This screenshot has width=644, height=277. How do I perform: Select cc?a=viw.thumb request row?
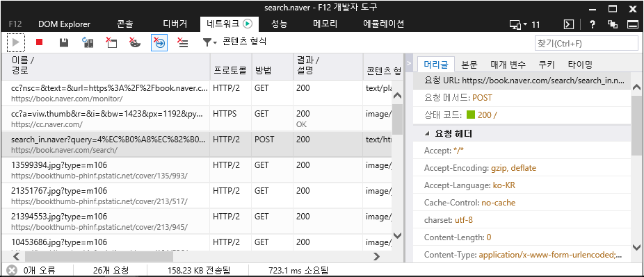pyautogui.click(x=196, y=119)
